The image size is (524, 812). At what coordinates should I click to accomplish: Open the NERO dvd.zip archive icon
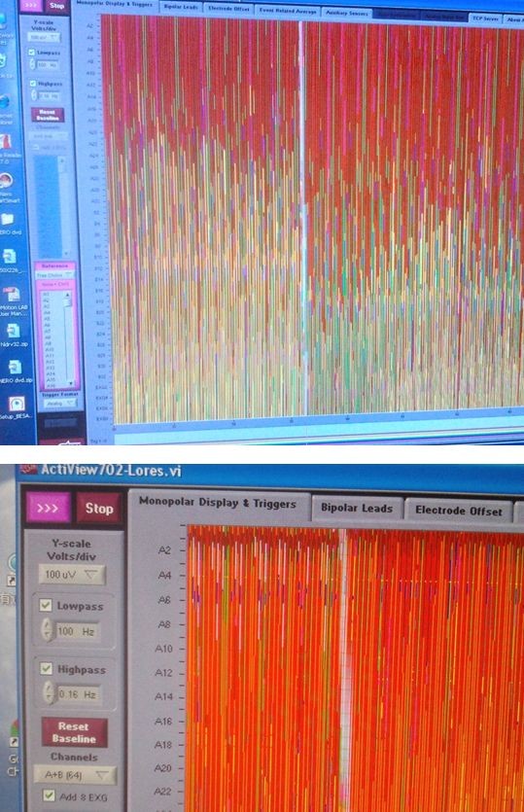pos(15,368)
